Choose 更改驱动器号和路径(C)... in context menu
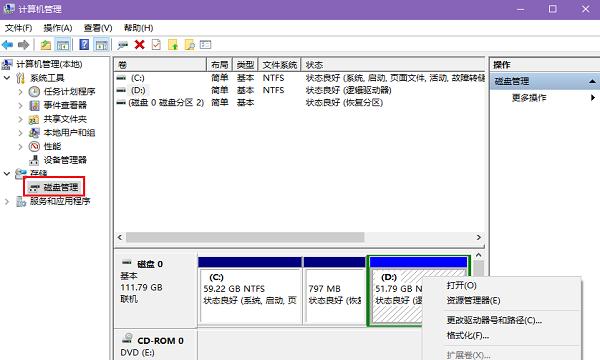600x360 pixels. click(494, 320)
